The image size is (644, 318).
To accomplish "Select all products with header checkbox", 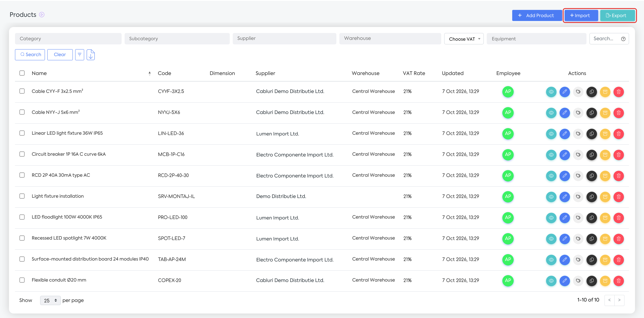I will [22, 73].
